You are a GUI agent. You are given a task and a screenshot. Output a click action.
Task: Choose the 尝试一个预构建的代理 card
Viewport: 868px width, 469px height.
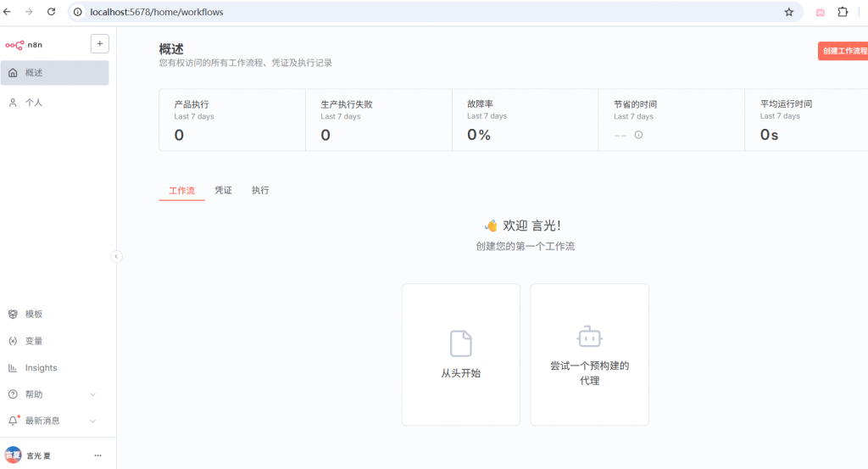click(x=589, y=355)
